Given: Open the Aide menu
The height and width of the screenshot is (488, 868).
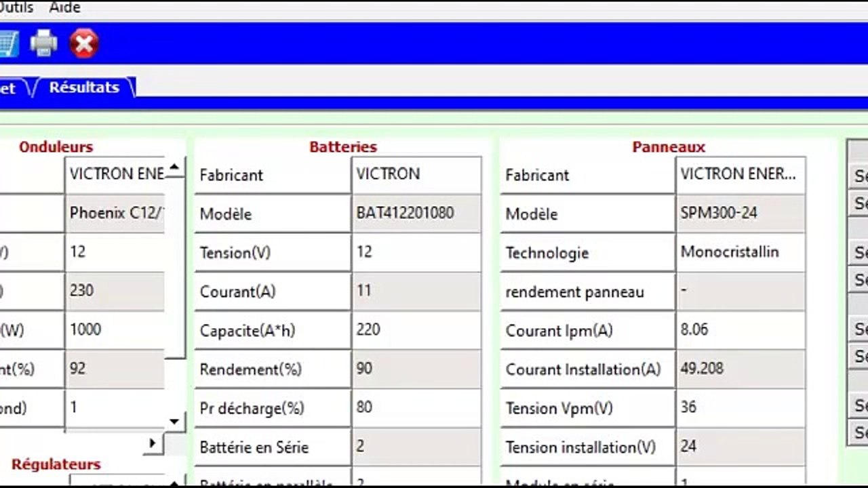Looking at the screenshot, I should (x=65, y=8).
